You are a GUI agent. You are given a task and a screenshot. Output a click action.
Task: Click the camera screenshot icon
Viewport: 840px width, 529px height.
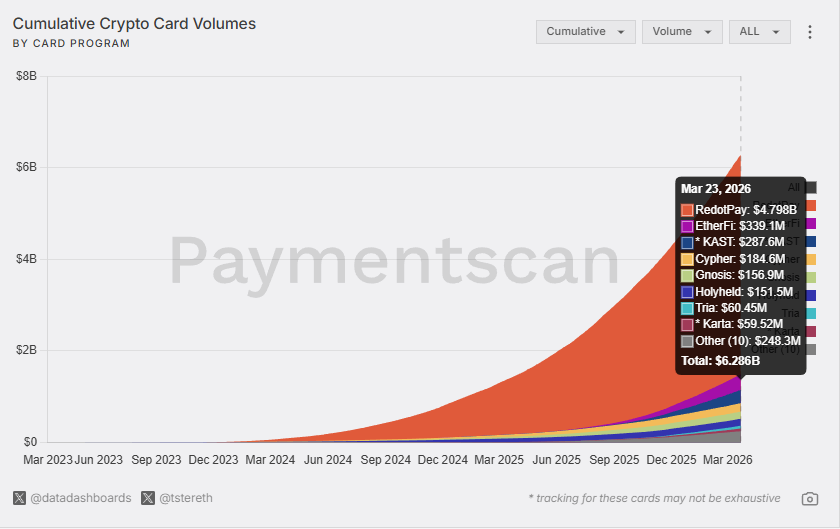[809, 499]
